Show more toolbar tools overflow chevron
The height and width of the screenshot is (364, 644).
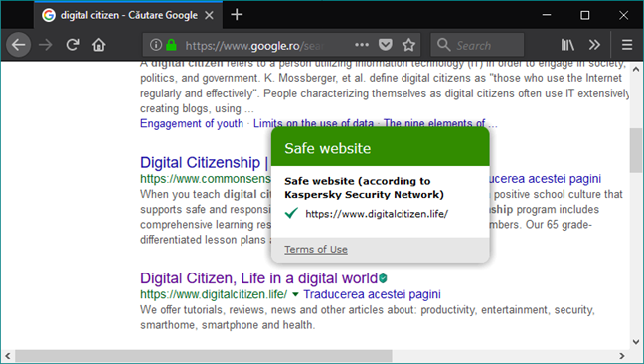(x=594, y=45)
